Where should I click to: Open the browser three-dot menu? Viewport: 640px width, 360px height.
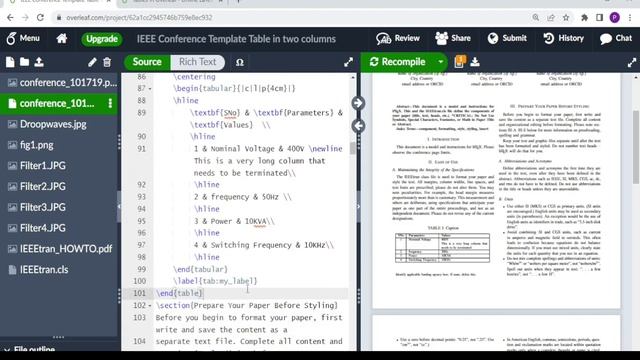[630, 18]
